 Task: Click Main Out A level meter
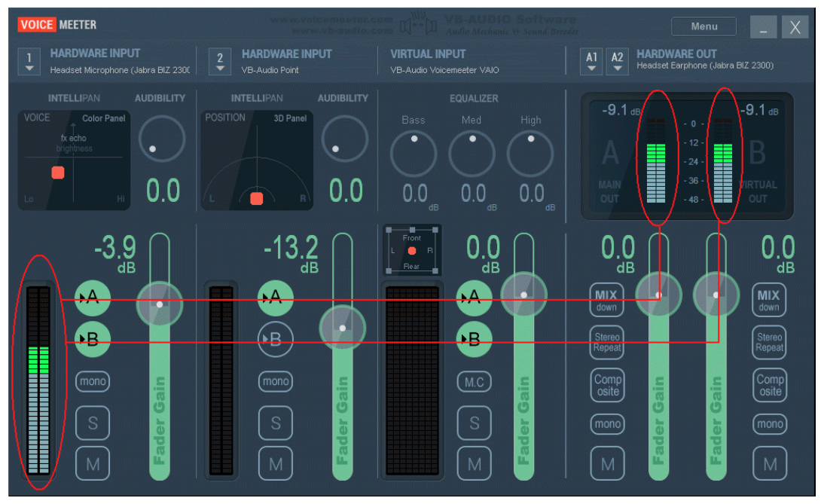pyautogui.click(x=655, y=160)
